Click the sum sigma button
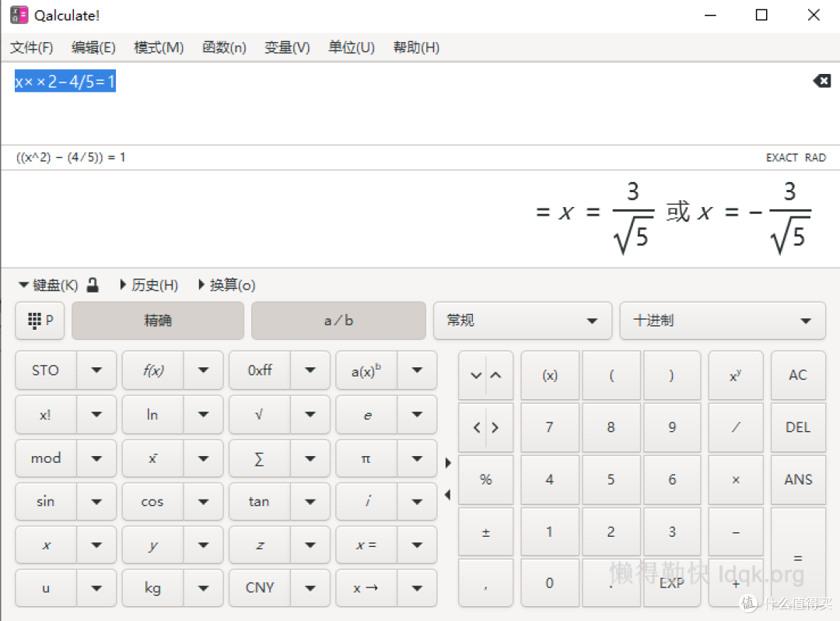The image size is (840, 621). pyautogui.click(x=260, y=458)
